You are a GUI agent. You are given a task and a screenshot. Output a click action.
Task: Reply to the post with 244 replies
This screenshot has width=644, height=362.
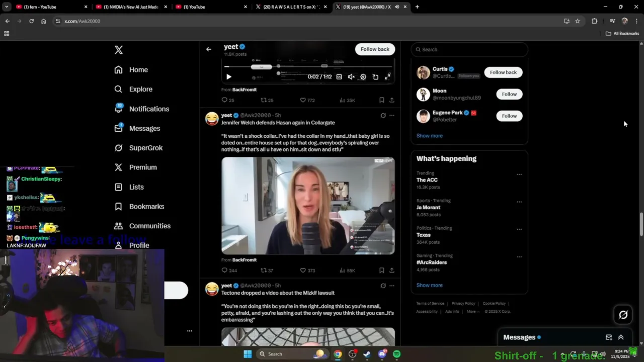pos(229,270)
